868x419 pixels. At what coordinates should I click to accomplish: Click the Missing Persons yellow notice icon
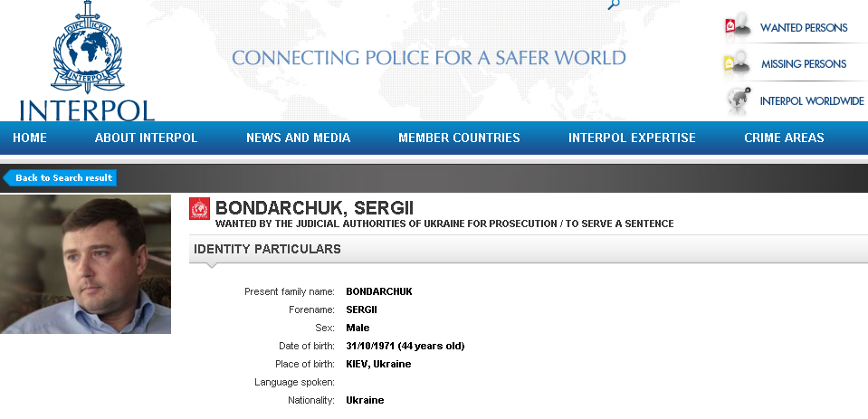click(x=739, y=63)
